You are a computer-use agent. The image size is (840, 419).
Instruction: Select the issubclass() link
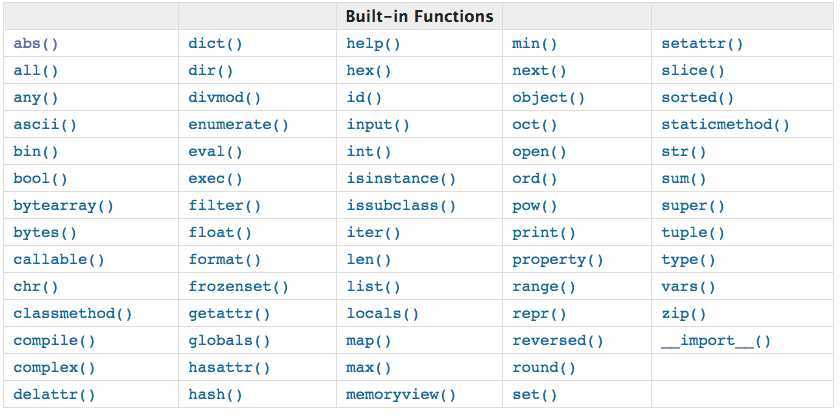[401, 206]
